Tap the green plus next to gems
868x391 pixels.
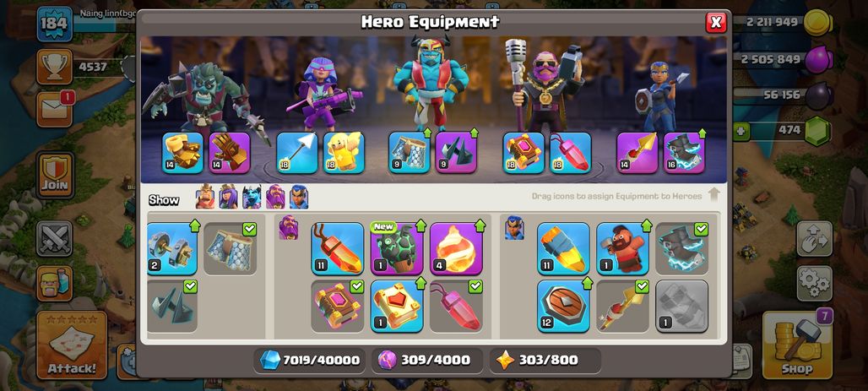[x=741, y=131]
